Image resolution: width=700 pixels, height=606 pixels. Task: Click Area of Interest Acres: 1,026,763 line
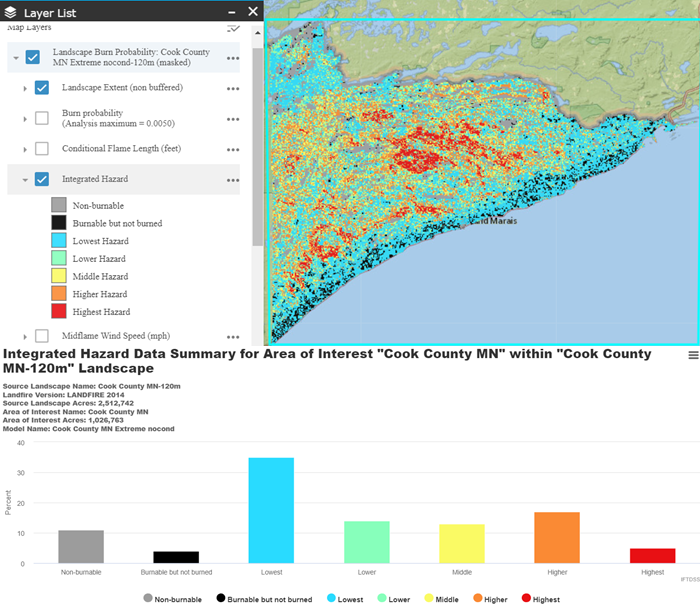(x=63, y=420)
